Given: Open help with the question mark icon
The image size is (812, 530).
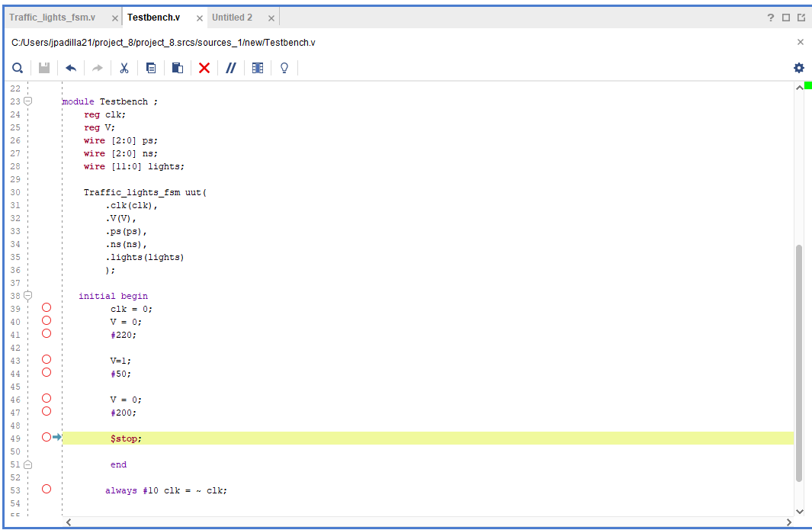Looking at the screenshot, I should (770, 16).
